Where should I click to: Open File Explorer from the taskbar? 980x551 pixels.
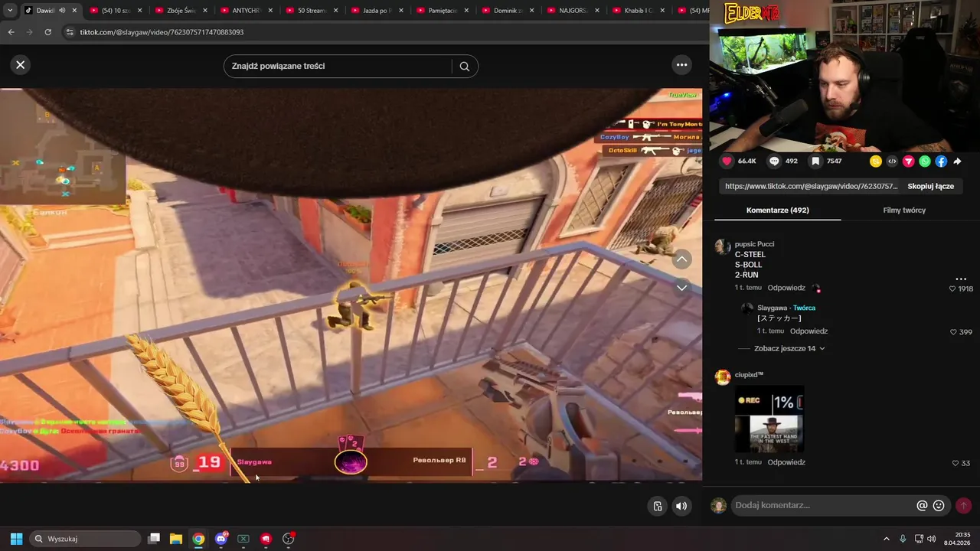176,539
